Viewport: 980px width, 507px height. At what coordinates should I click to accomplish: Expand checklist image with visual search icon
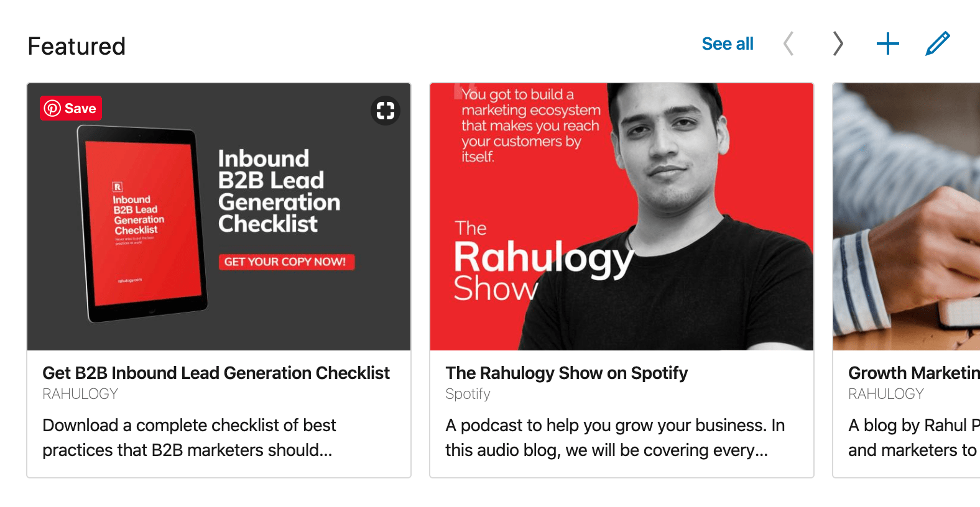click(386, 111)
